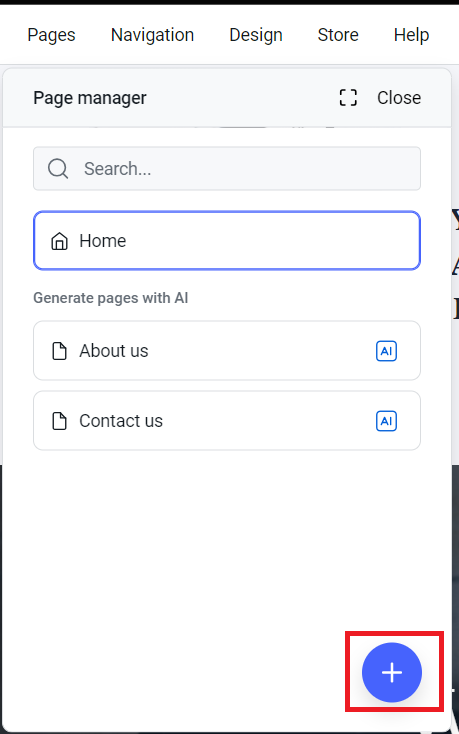Open the Help menu
Image resolution: width=459 pixels, height=734 pixels.
click(412, 35)
